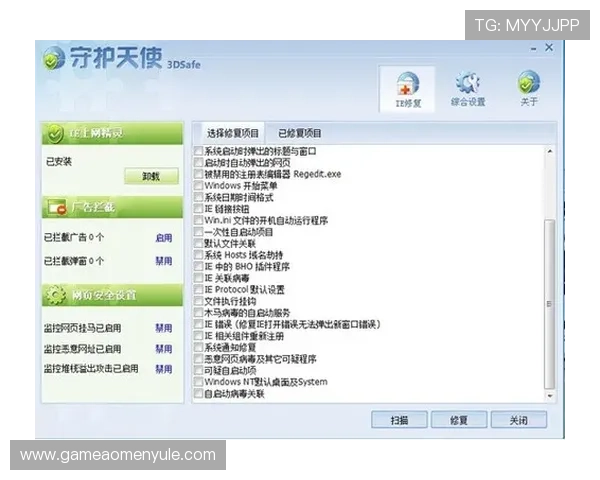Check IE 相关组件重新注册

click(x=198, y=336)
